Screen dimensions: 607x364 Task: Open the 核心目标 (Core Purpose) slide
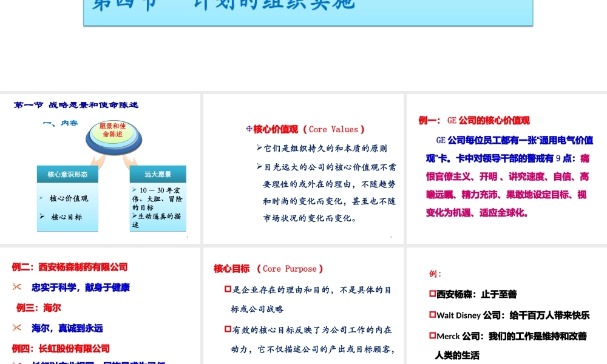(x=303, y=306)
